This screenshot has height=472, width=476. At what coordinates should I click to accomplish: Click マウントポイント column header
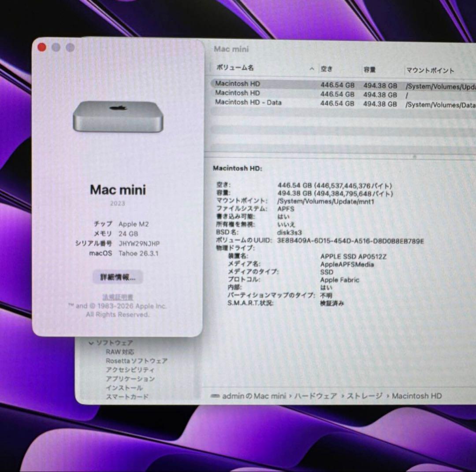[x=429, y=70]
